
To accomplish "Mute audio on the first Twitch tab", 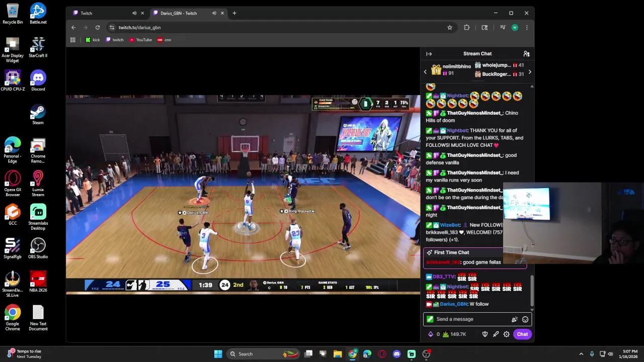I will pyautogui.click(x=134, y=13).
